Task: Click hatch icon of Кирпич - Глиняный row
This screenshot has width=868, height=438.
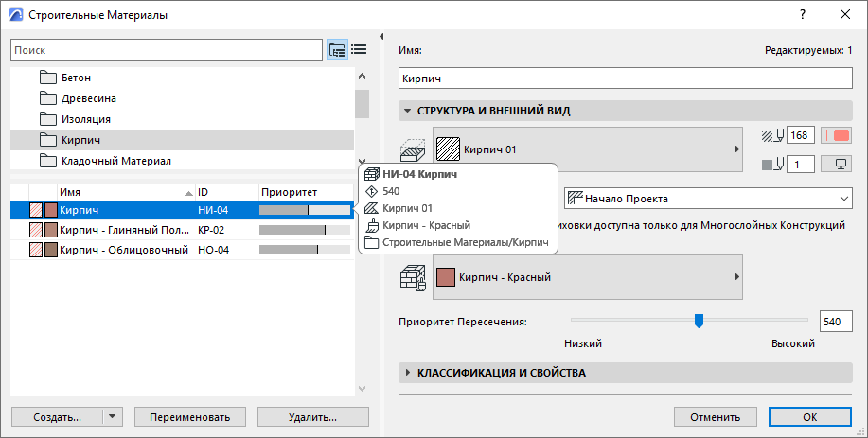Action: coord(36,229)
